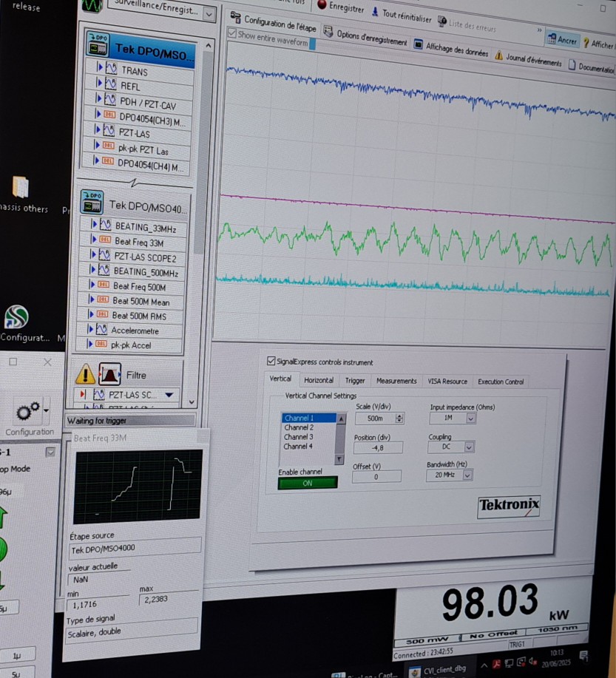The height and width of the screenshot is (678, 616).
Task: Switch to the Horizontal tab
Action: (319, 380)
